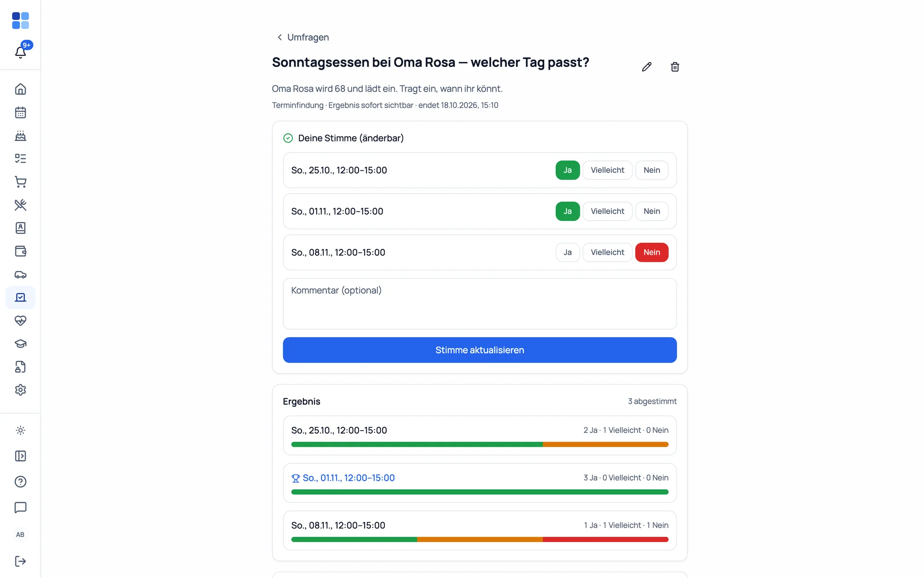
Task: Select Vielleicht for So., 01.11.
Action: tap(607, 211)
